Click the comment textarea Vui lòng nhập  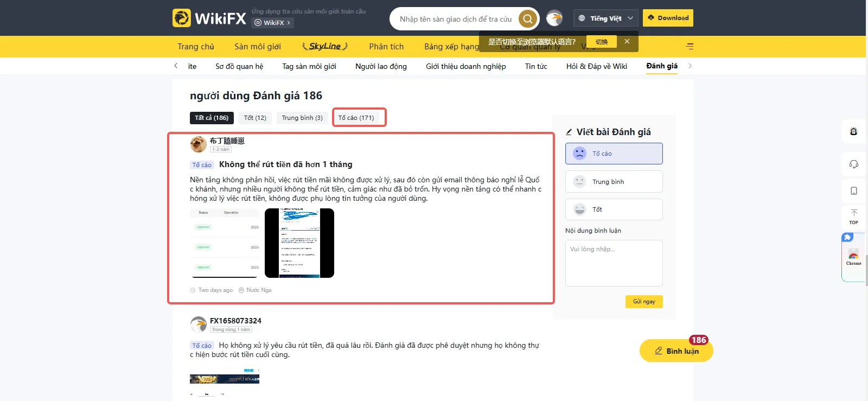tap(614, 263)
